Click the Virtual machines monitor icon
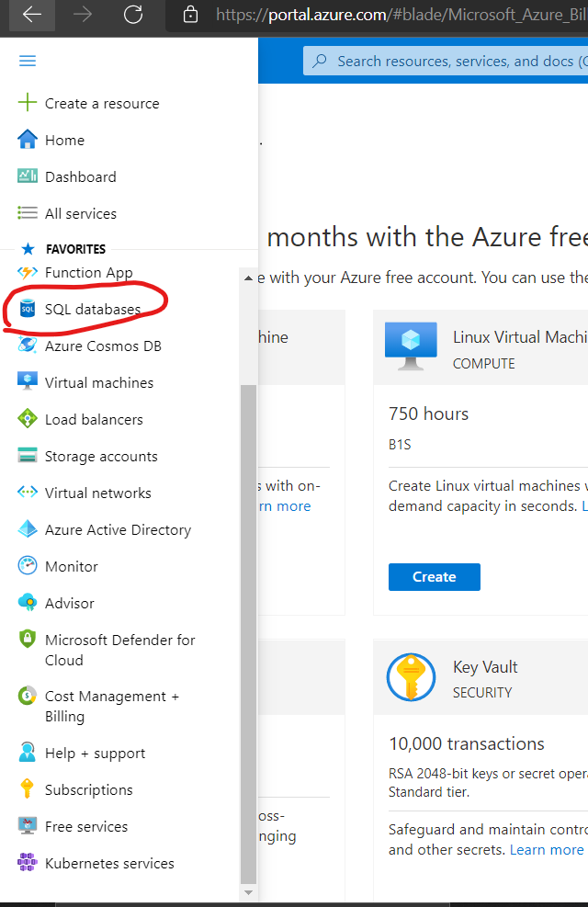This screenshot has height=907, width=588. [x=28, y=381]
